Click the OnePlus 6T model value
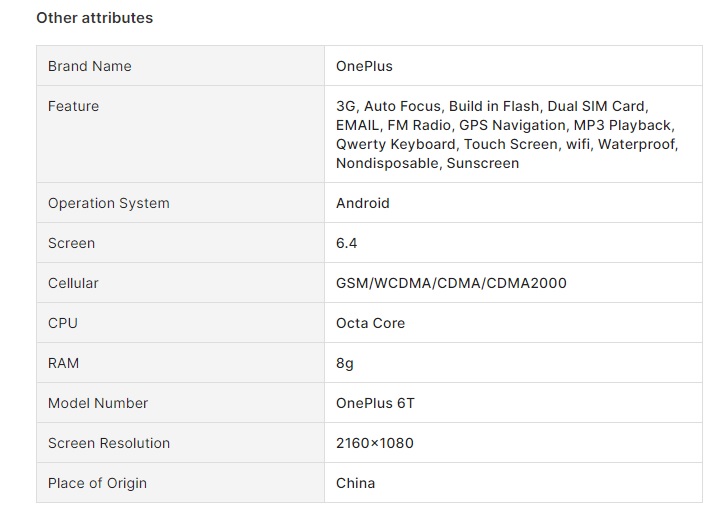726x519 pixels. click(x=375, y=403)
